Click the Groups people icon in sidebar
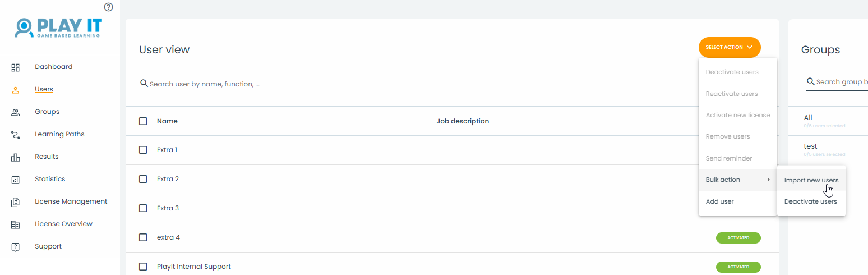This screenshot has height=275, width=868. [16, 112]
